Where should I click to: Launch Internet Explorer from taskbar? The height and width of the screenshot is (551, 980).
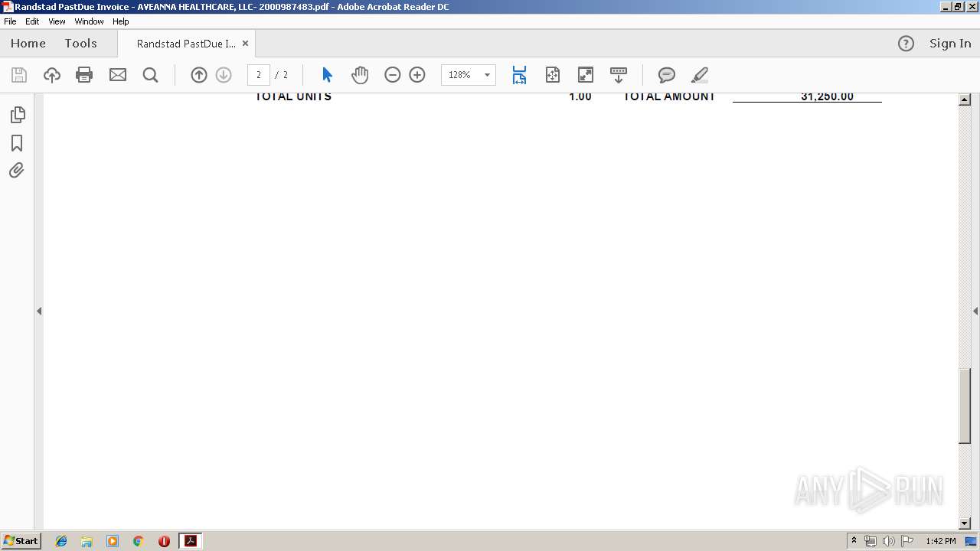point(61,541)
